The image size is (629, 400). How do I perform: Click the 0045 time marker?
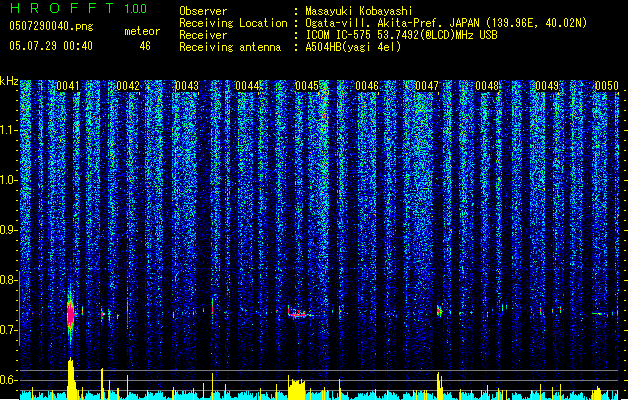tap(307, 86)
